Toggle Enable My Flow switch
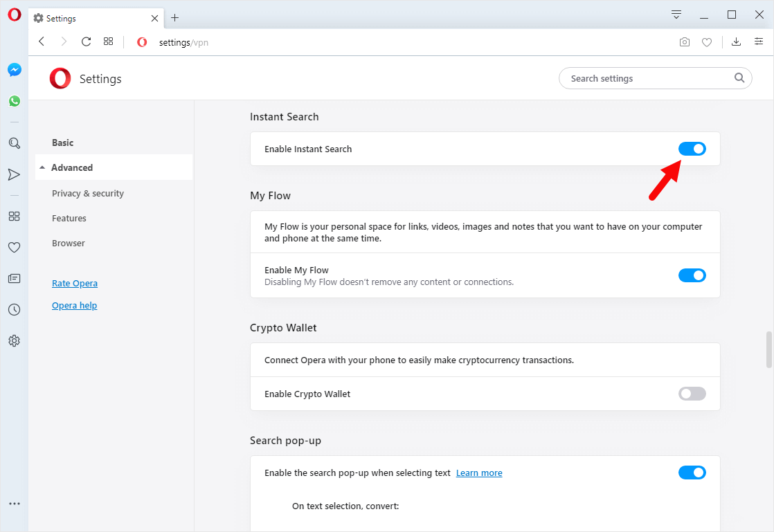This screenshot has height=532, width=774. [692, 275]
